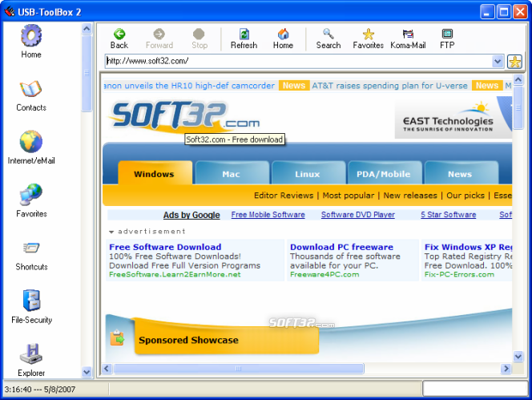The image size is (532, 400).
Task: Click web page vertical scroll up arrow
Action: [x=518, y=80]
